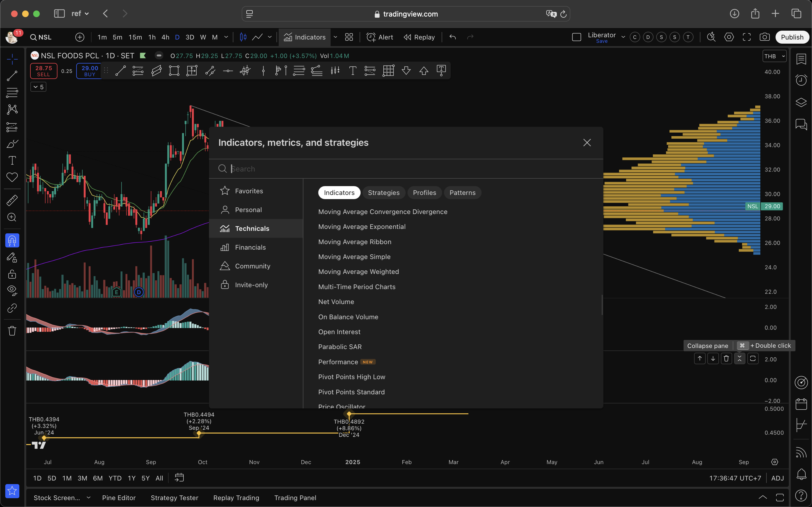Switch to the Profiles tab
The height and width of the screenshot is (507, 812).
point(425,193)
